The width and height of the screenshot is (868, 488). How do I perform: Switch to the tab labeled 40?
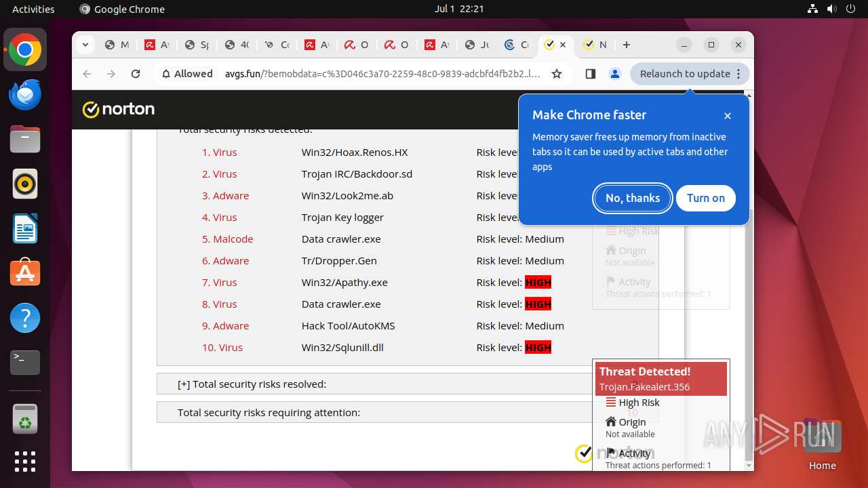(237, 45)
